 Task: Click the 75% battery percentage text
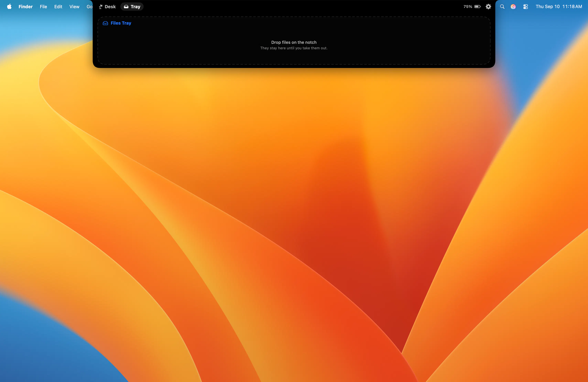click(468, 7)
